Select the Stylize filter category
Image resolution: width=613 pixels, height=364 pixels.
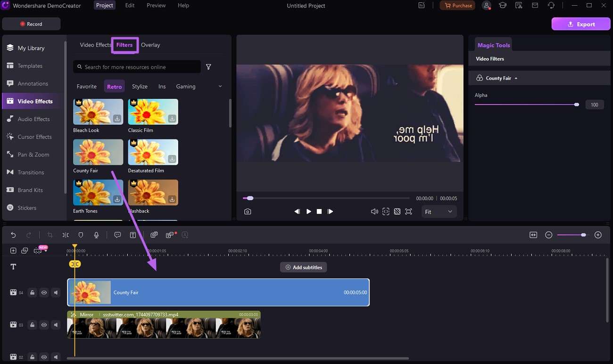click(140, 87)
